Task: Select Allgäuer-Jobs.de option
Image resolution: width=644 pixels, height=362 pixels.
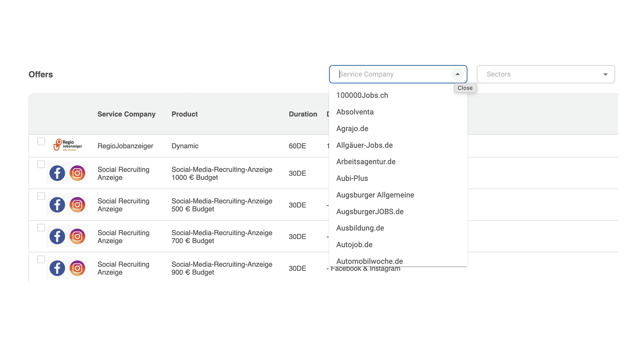Action: pos(398,145)
